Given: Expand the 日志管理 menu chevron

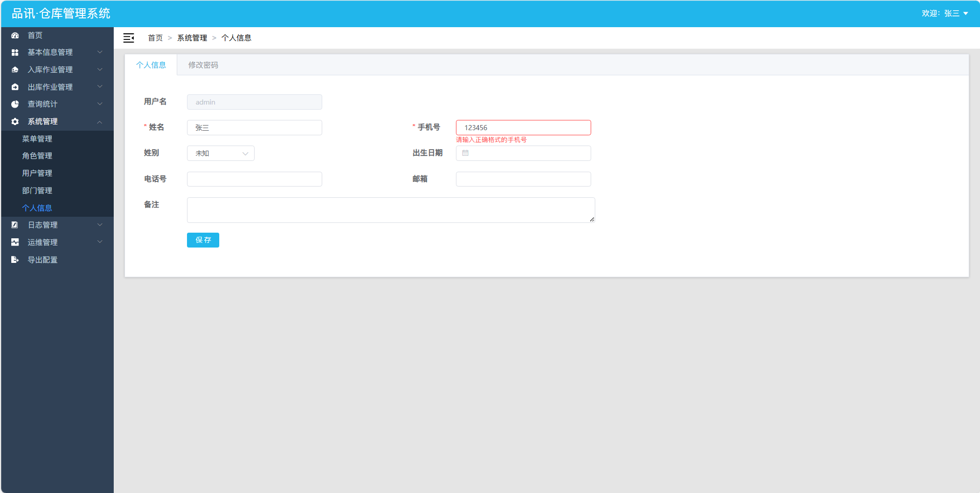Looking at the screenshot, I should point(100,225).
